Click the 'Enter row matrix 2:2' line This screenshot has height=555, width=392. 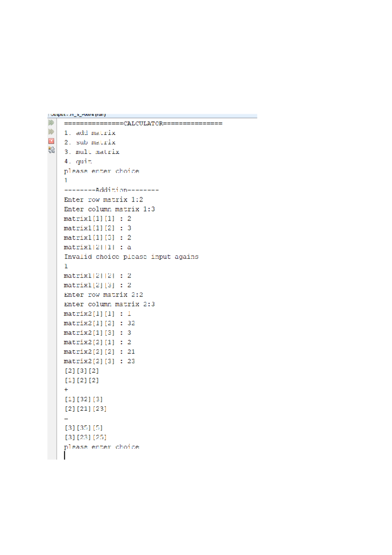[104, 295]
